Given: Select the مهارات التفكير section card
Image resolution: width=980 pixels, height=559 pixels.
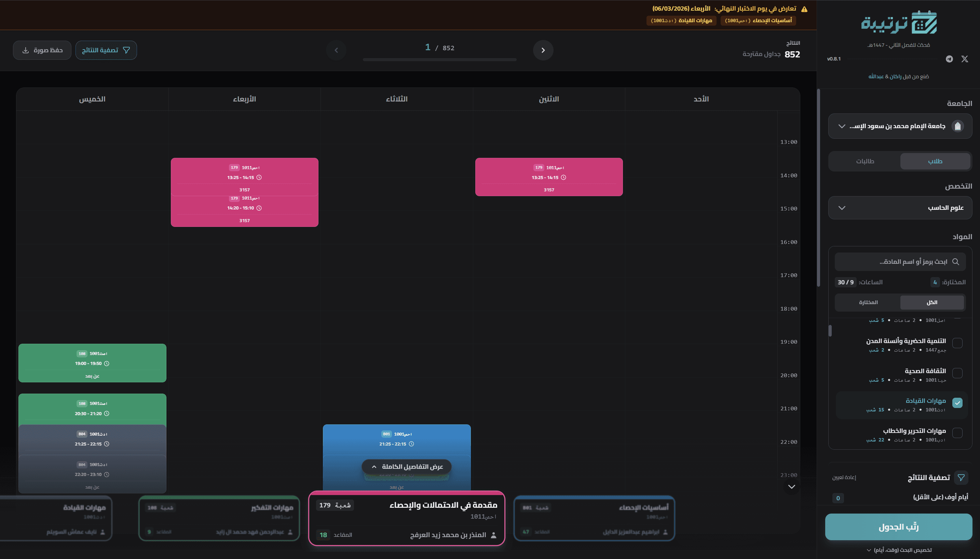Looking at the screenshot, I should click(219, 518).
